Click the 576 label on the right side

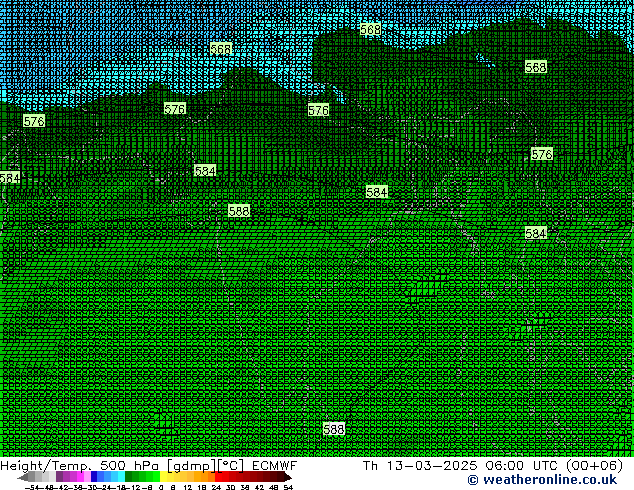pyautogui.click(x=542, y=154)
